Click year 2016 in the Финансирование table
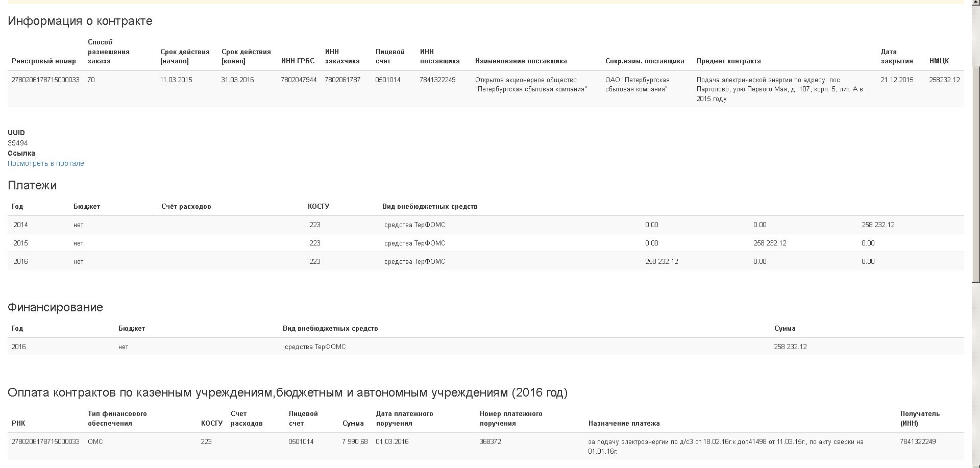The width and height of the screenshot is (980, 468). (18, 347)
